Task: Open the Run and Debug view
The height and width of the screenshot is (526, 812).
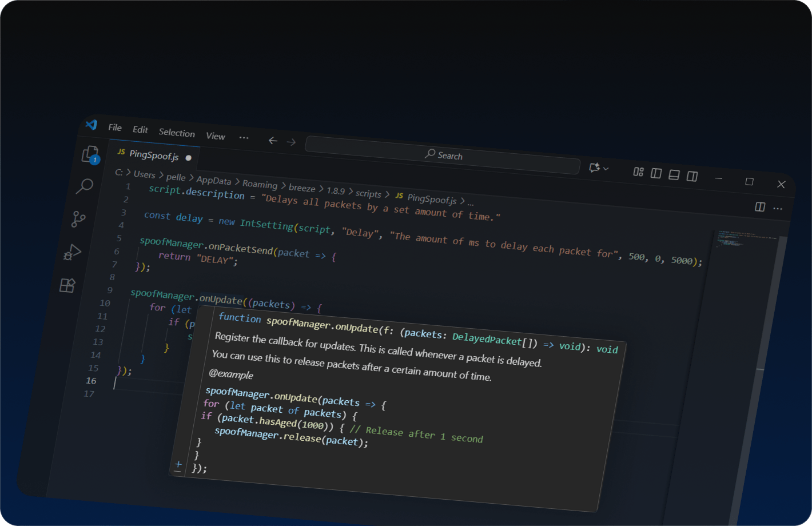Action: point(73,252)
